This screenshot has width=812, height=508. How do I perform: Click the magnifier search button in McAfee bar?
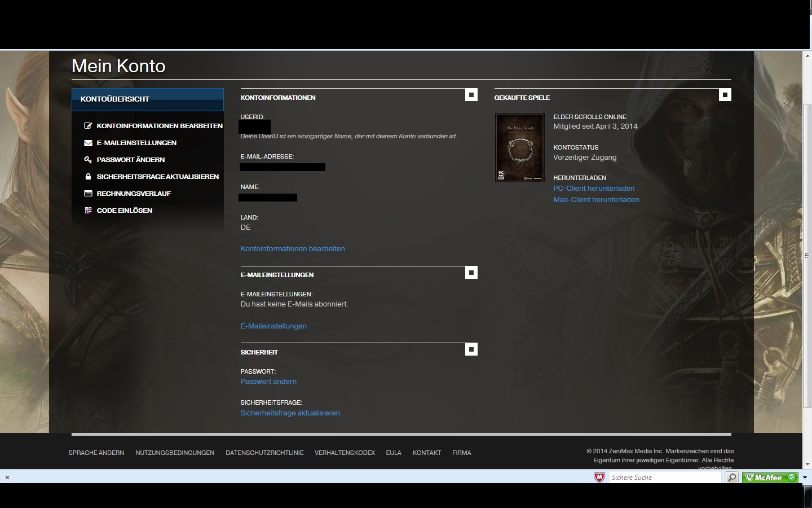(x=731, y=478)
